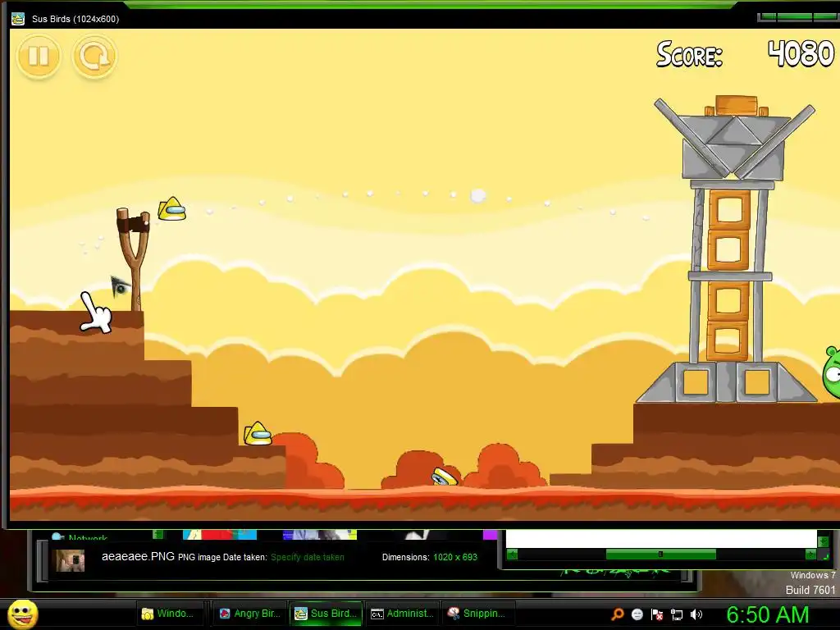Screen dimensions: 840x630
Task: Click the Sus Birds window title icon
Action: point(18,19)
